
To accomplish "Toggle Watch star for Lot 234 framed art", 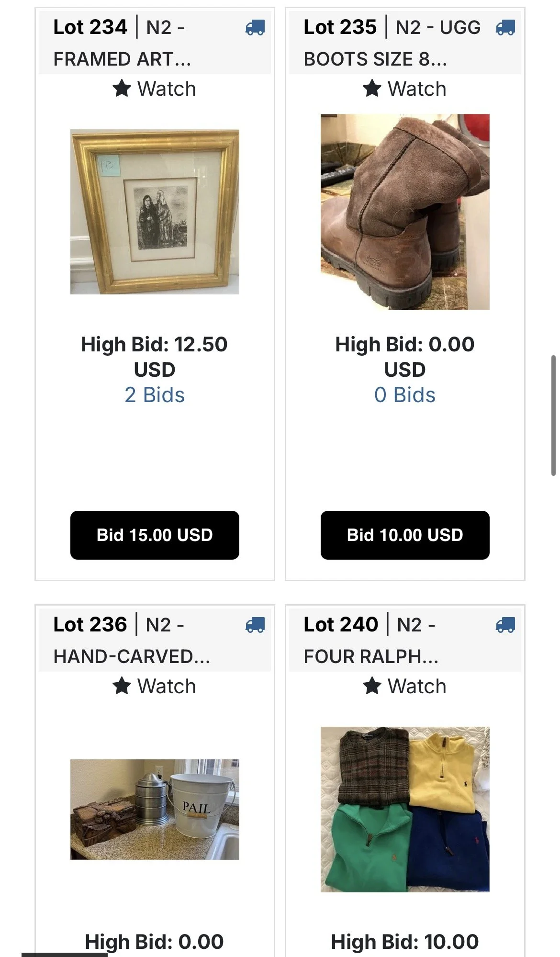I will click(154, 89).
